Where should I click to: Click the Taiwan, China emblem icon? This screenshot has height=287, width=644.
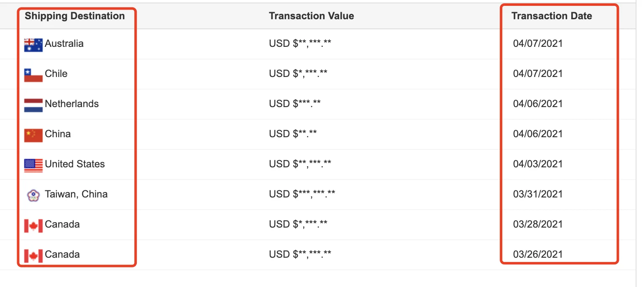pyautogui.click(x=33, y=195)
